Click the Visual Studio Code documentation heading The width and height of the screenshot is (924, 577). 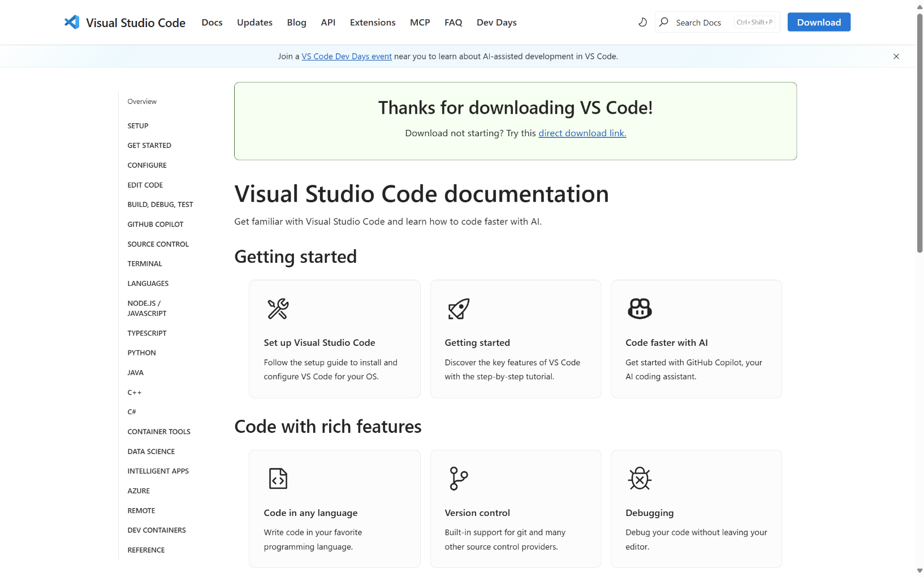pyautogui.click(x=422, y=194)
